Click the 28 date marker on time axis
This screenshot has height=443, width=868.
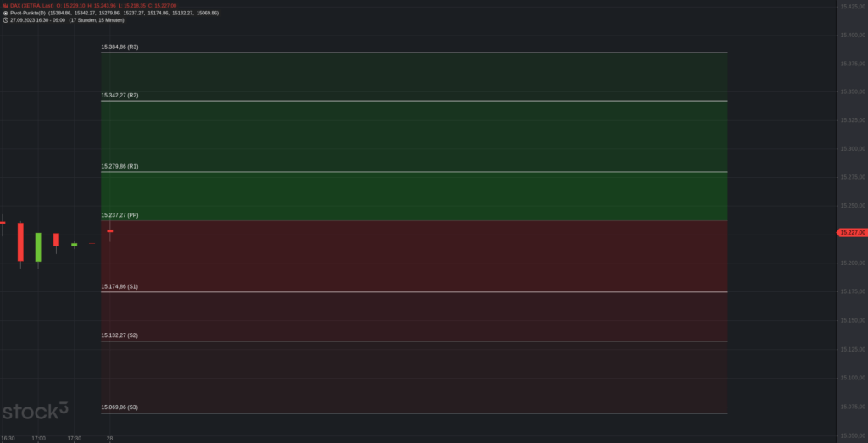coord(109,439)
